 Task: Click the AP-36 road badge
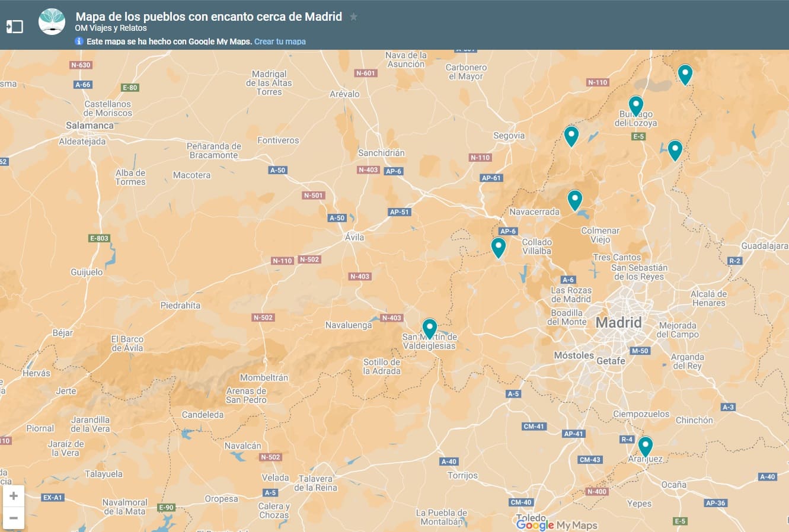[715, 503]
